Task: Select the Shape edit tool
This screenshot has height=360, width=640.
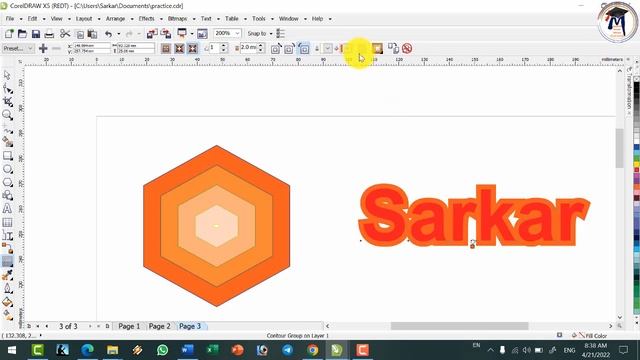Action: pyautogui.click(x=7, y=89)
